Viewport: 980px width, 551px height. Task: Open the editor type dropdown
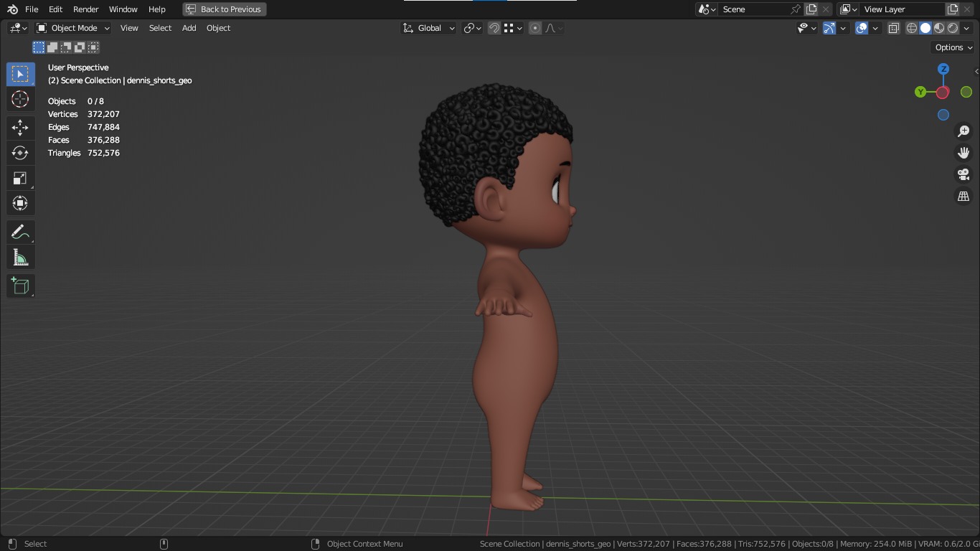(x=18, y=28)
